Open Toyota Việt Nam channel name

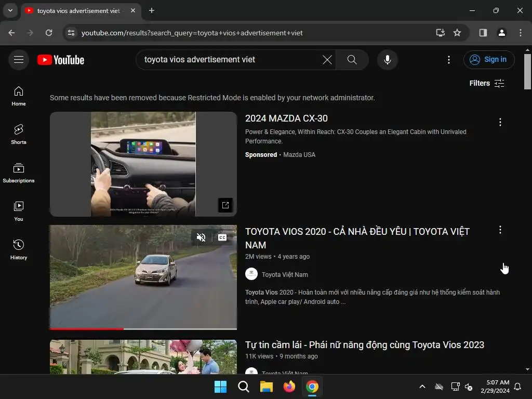tap(285, 274)
